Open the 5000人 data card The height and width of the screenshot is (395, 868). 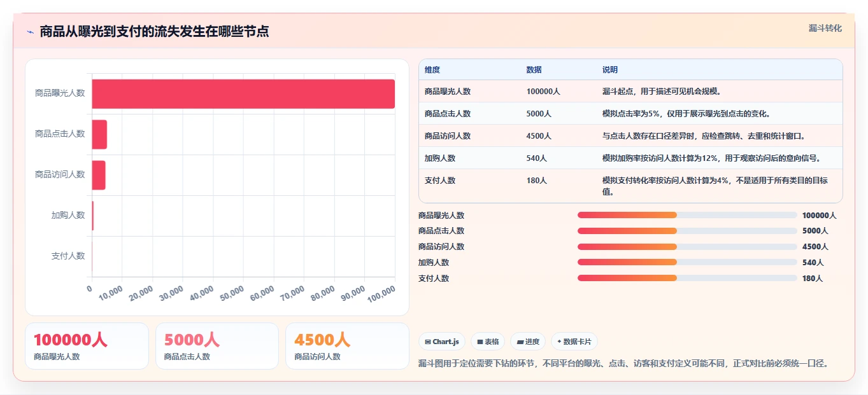point(217,346)
